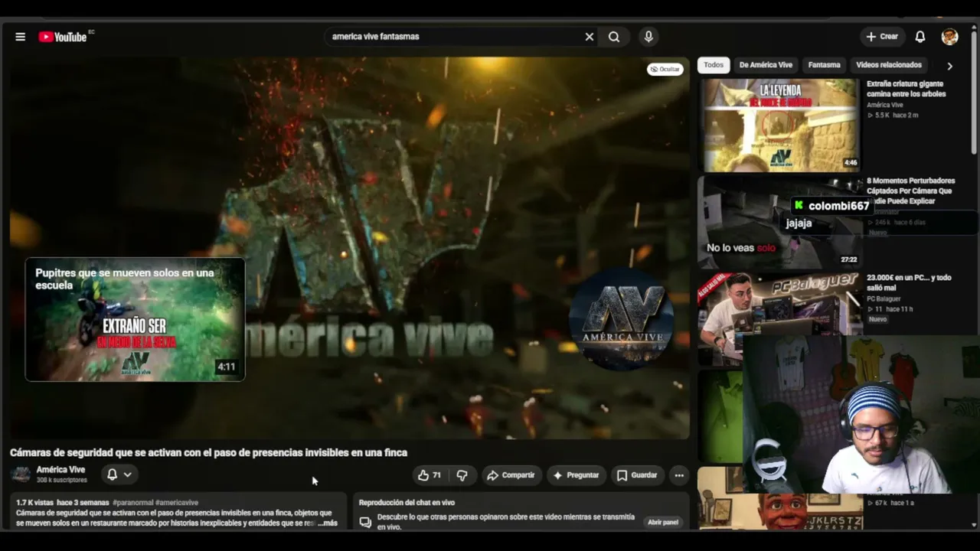Click the 'Reproducción del chat en vivo' heading
Screen dimensions: 980x551
tap(407, 503)
